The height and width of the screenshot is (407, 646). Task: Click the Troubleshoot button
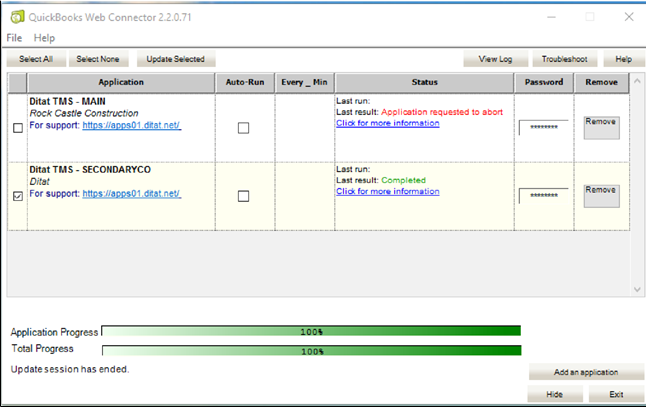coord(564,60)
